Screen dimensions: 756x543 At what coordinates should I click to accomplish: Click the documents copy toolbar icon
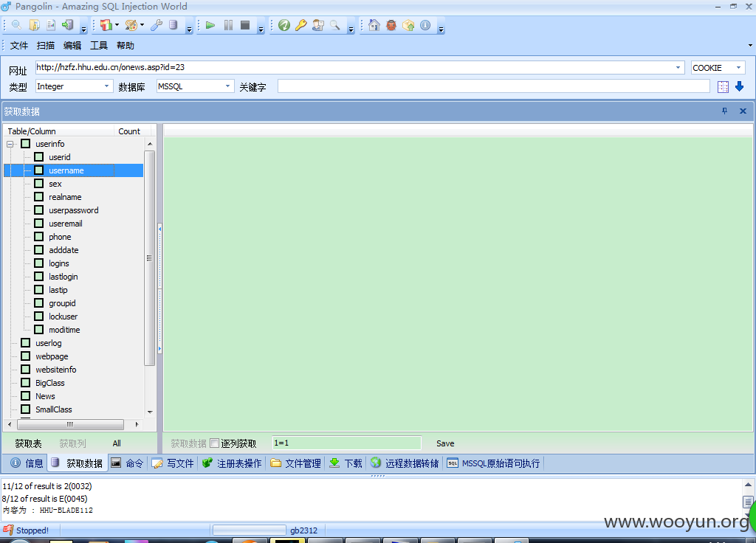[34, 25]
